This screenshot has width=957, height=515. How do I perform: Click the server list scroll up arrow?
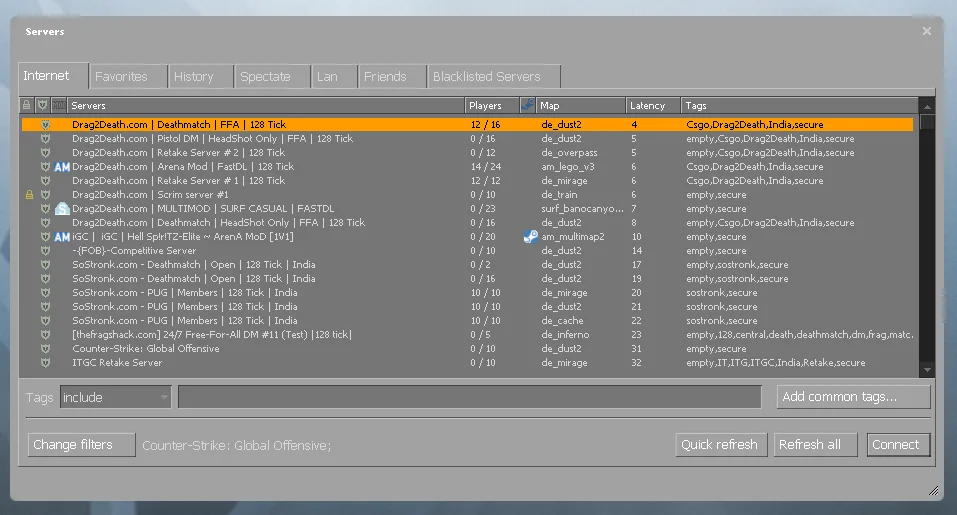[x=927, y=106]
